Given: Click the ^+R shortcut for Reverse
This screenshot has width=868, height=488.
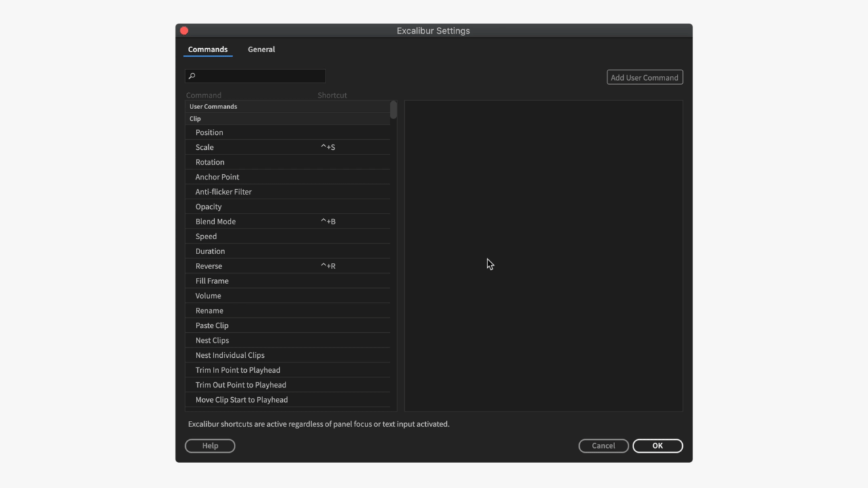Looking at the screenshot, I should click(328, 266).
